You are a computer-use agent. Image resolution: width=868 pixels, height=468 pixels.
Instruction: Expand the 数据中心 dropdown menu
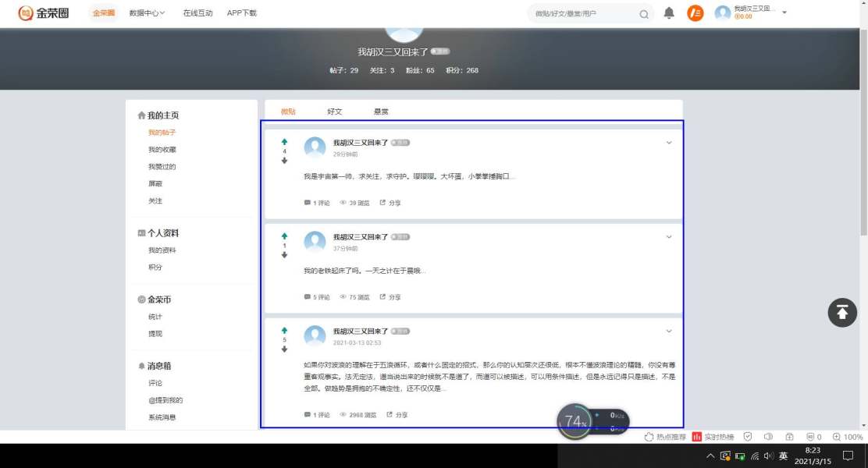pyautogui.click(x=147, y=12)
